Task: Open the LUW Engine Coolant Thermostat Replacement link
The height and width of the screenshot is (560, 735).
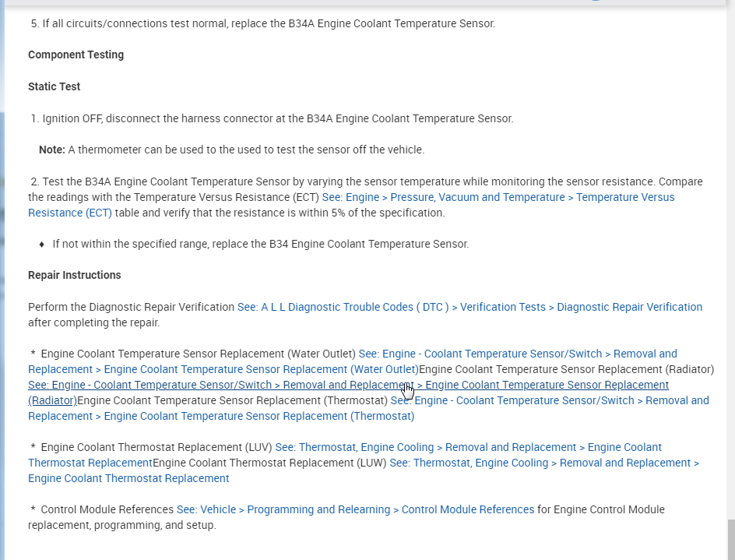Action: pyautogui.click(x=544, y=463)
